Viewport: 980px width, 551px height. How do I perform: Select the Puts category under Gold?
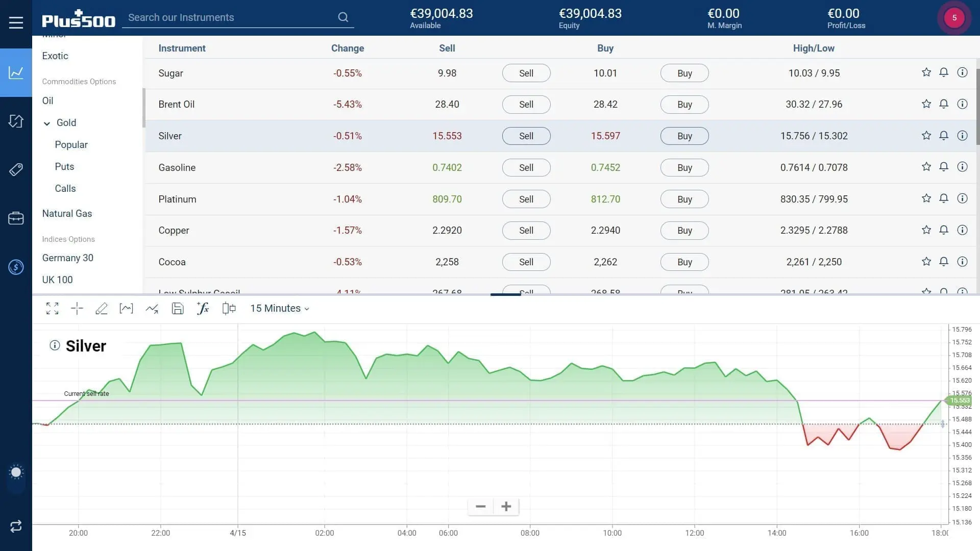pos(64,166)
